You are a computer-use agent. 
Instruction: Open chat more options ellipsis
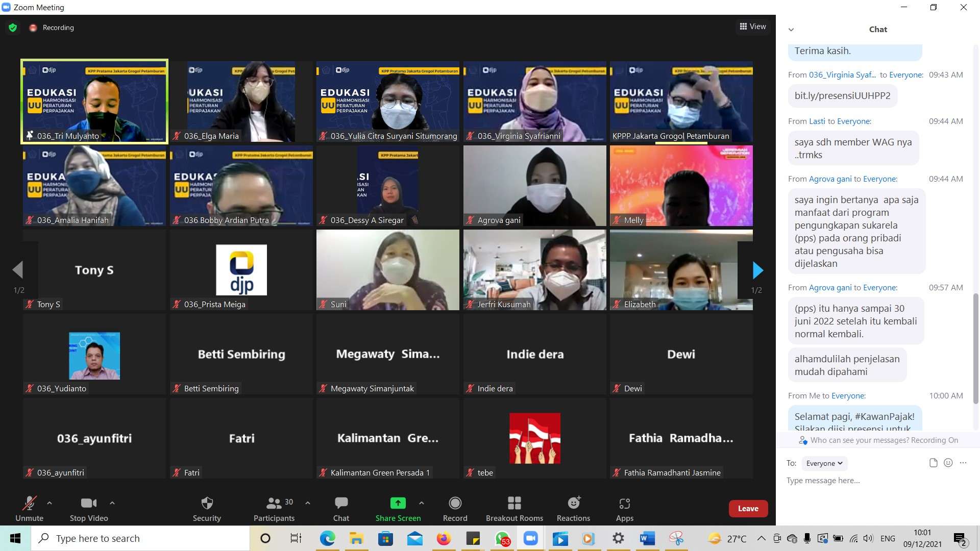(x=963, y=463)
